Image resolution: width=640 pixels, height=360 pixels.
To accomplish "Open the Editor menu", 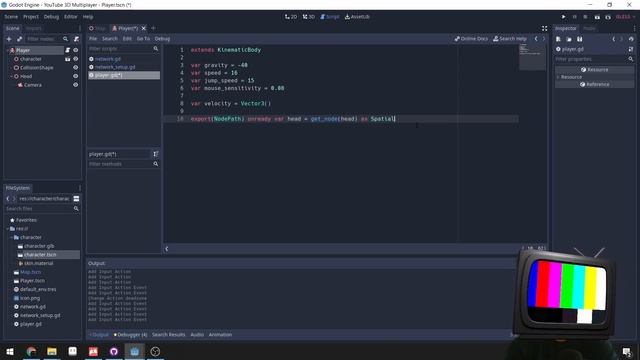I will click(x=71, y=17).
